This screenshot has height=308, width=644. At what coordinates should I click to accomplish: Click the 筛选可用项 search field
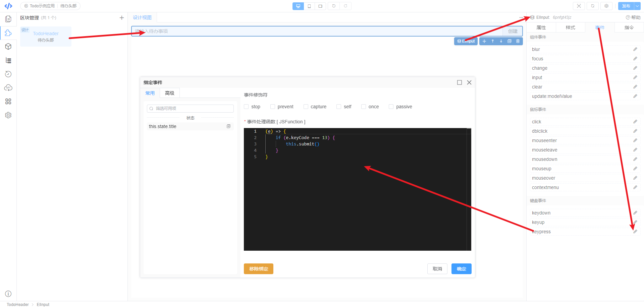click(x=190, y=109)
